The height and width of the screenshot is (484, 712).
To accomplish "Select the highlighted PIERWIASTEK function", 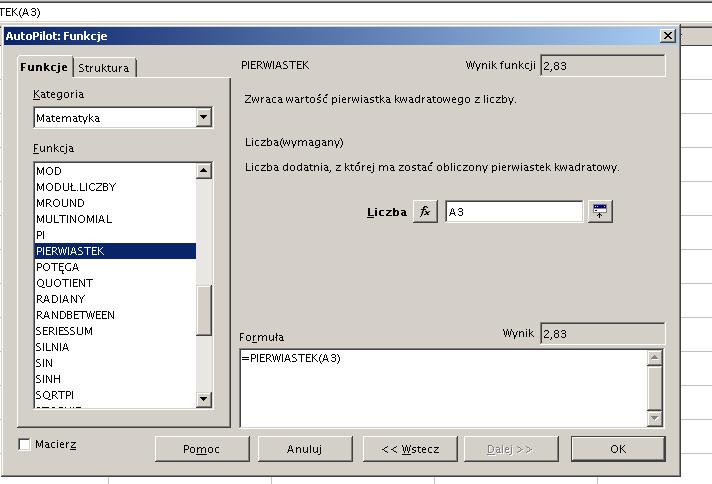I will (x=115, y=251).
